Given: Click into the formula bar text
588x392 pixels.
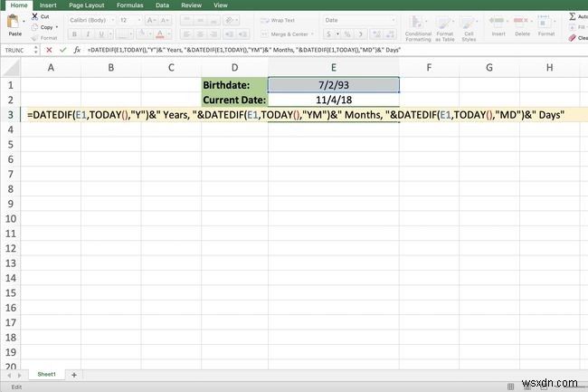Looking at the screenshot, I should coord(243,50).
